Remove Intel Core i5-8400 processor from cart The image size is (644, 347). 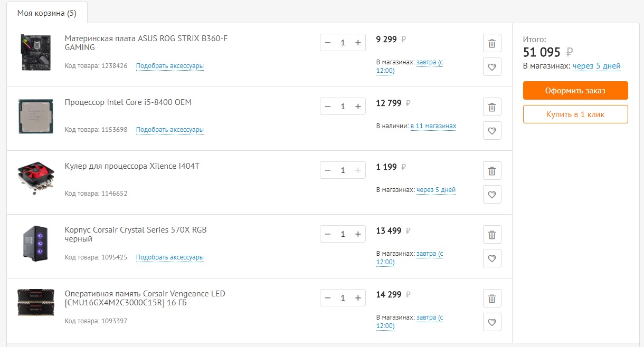(492, 107)
